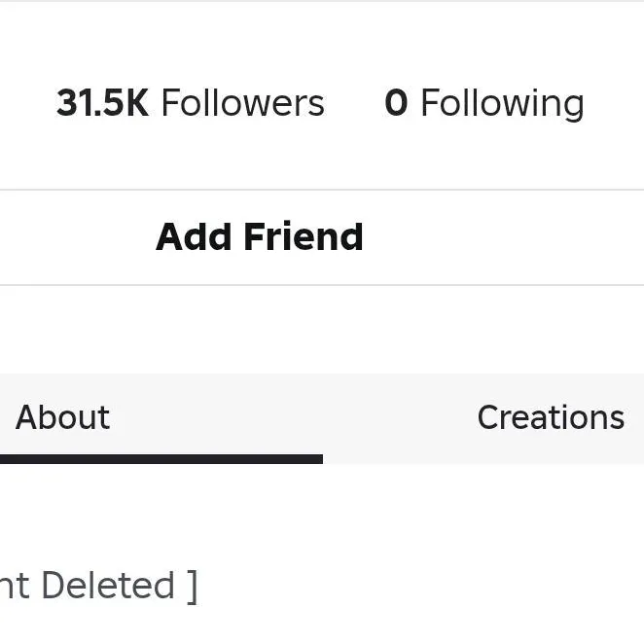Select the About tab

point(63,417)
